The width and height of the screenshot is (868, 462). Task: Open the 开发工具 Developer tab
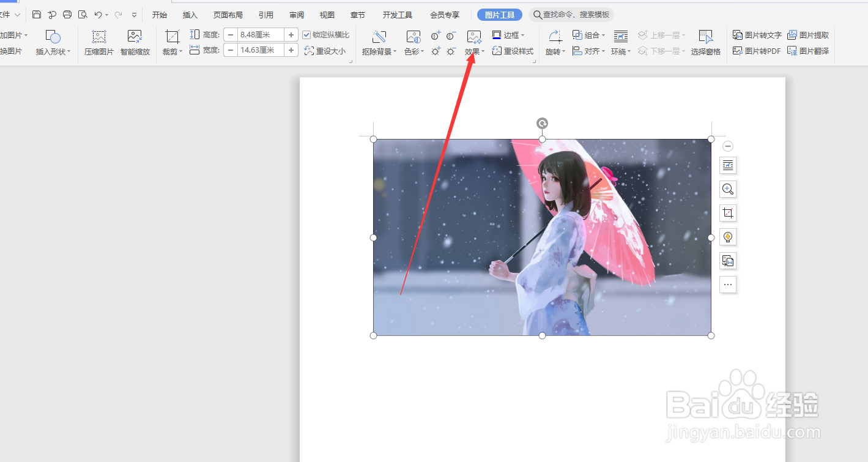pos(398,15)
